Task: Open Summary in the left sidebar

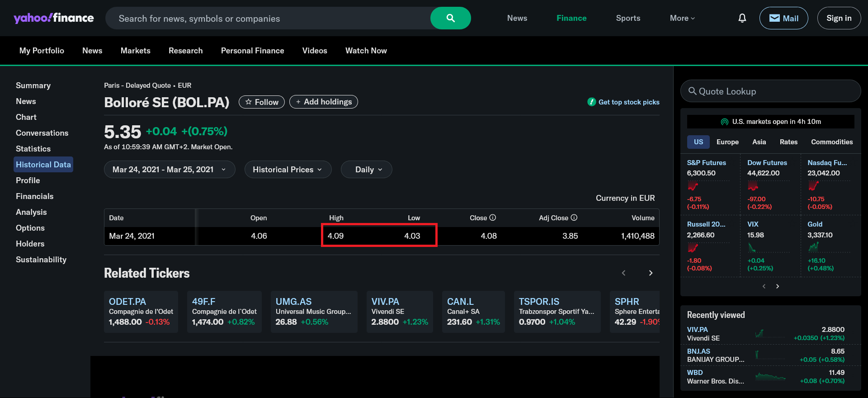Action: tap(33, 85)
